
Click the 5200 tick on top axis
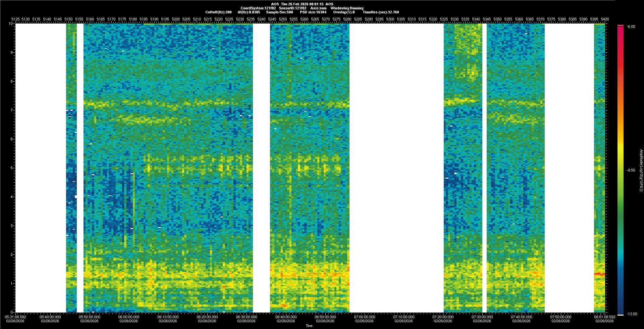coord(176,19)
